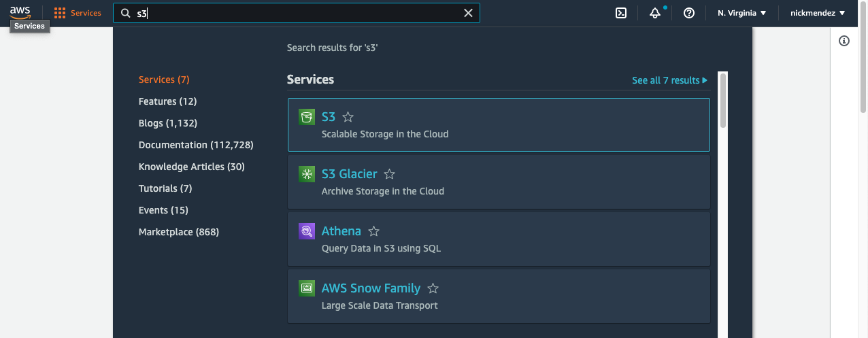The image size is (868, 338).
Task: Click See all 7 results
Action: tap(669, 80)
